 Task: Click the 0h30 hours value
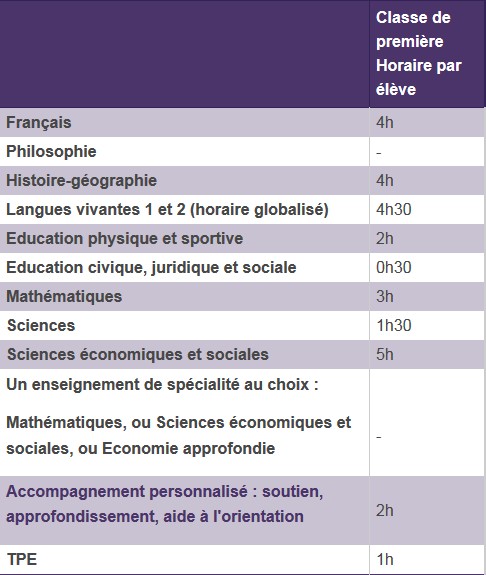coord(394,267)
